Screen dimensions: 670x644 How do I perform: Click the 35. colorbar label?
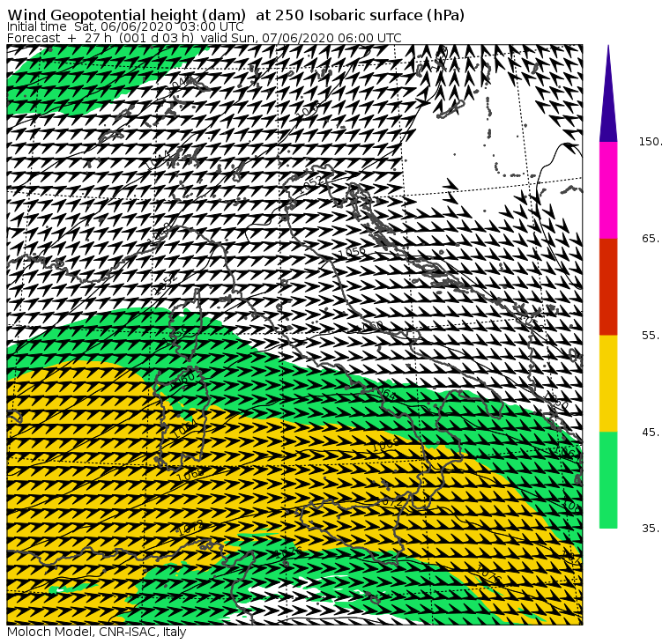(651, 529)
